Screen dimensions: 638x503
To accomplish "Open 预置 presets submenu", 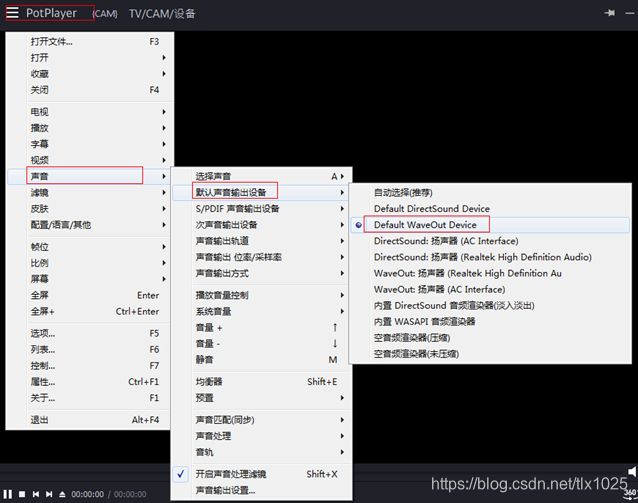I will pyautogui.click(x=260, y=398).
